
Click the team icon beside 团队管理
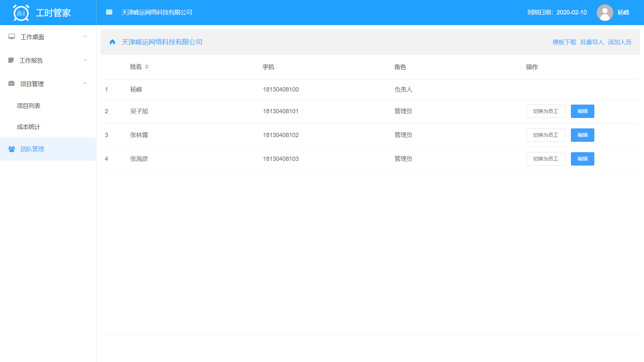click(x=12, y=149)
